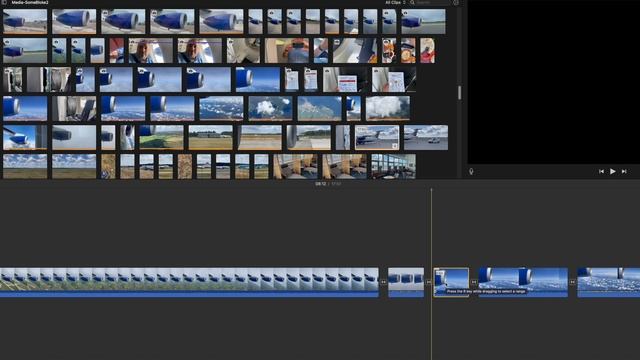Click the audio strip under the long runway clip
The width and height of the screenshot is (640, 360).
click(189, 294)
